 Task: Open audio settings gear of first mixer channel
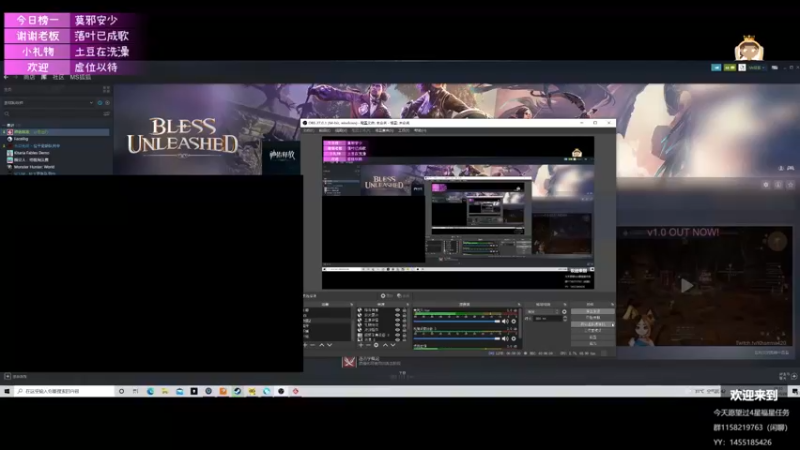tap(514, 321)
